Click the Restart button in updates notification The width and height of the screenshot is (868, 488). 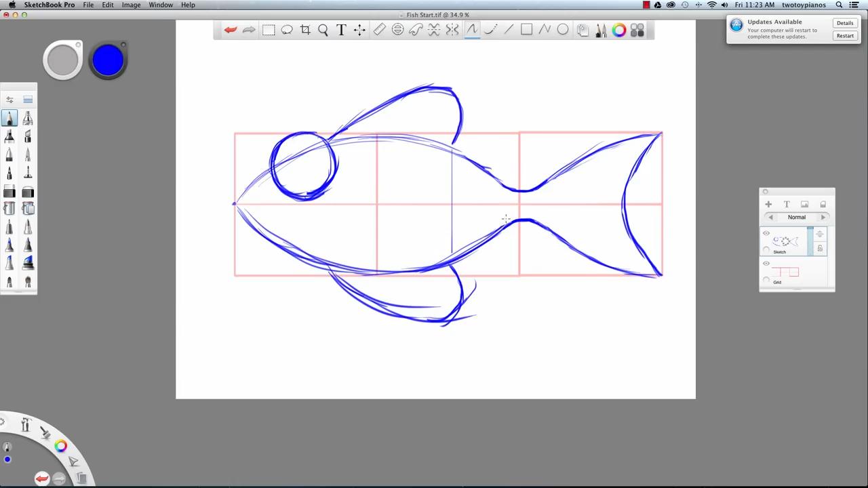pyautogui.click(x=845, y=36)
